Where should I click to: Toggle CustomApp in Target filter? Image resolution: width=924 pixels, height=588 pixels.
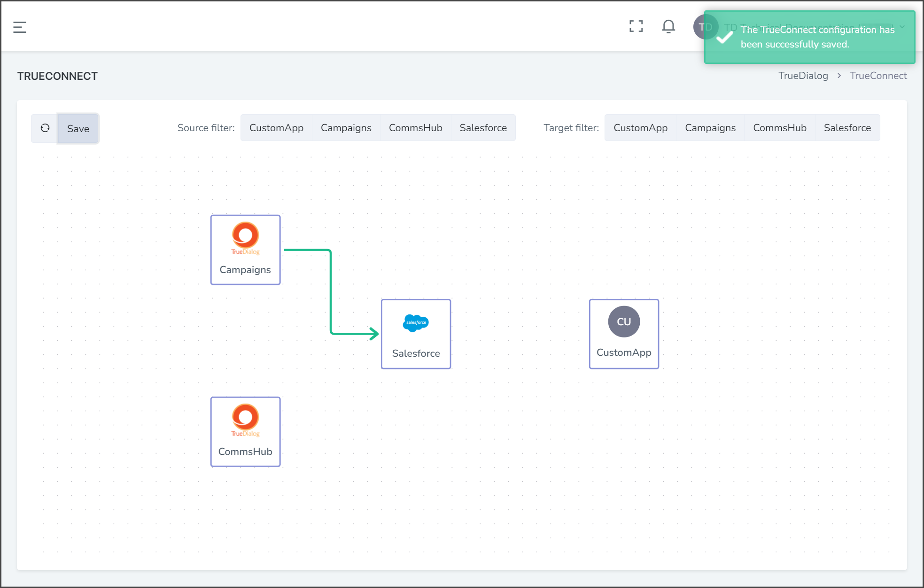coord(640,127)
